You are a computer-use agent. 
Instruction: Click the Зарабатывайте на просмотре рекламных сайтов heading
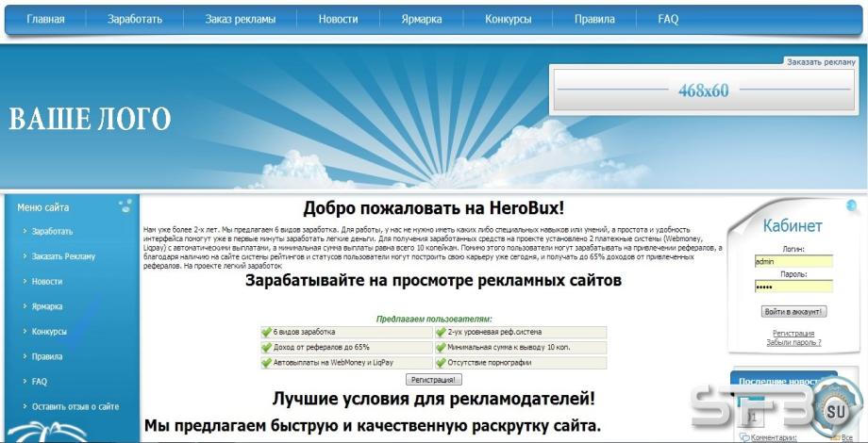pos(433,280)
